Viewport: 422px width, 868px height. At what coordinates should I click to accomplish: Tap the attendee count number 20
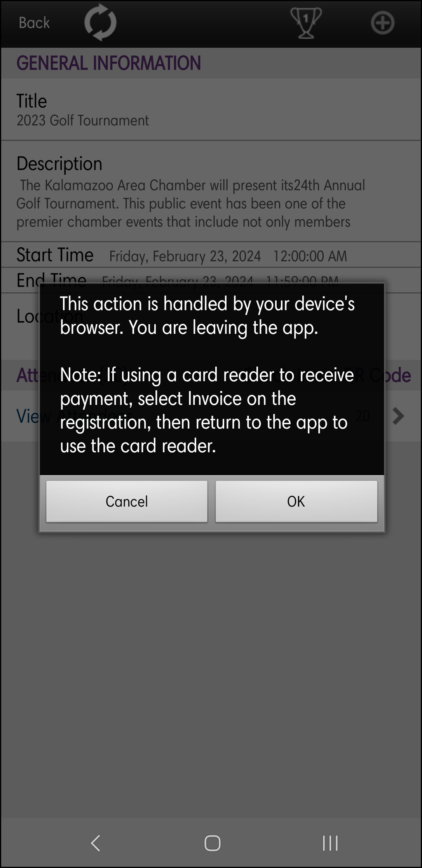(x=363, y=416)
